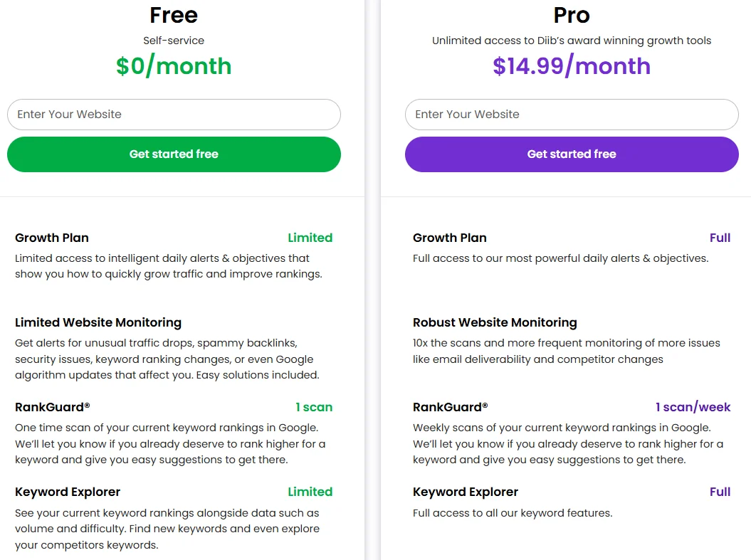Select the $0/month price text

[174, 65]
